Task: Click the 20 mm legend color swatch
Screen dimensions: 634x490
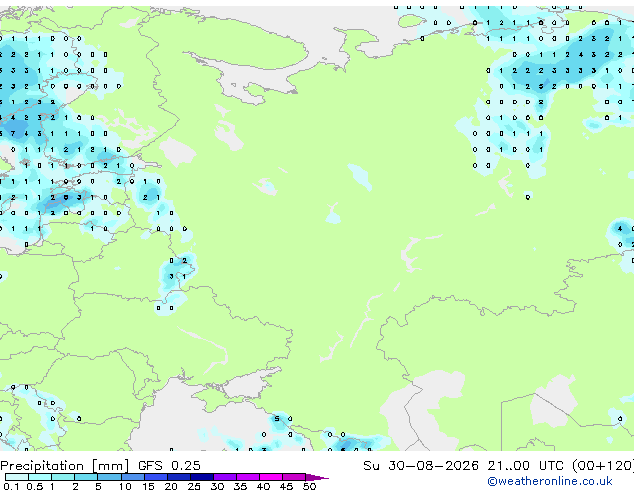Action: pos(178,477)
